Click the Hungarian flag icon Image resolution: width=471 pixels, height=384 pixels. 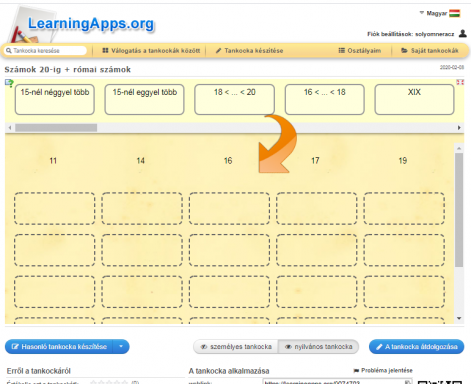tap(454, 13)
